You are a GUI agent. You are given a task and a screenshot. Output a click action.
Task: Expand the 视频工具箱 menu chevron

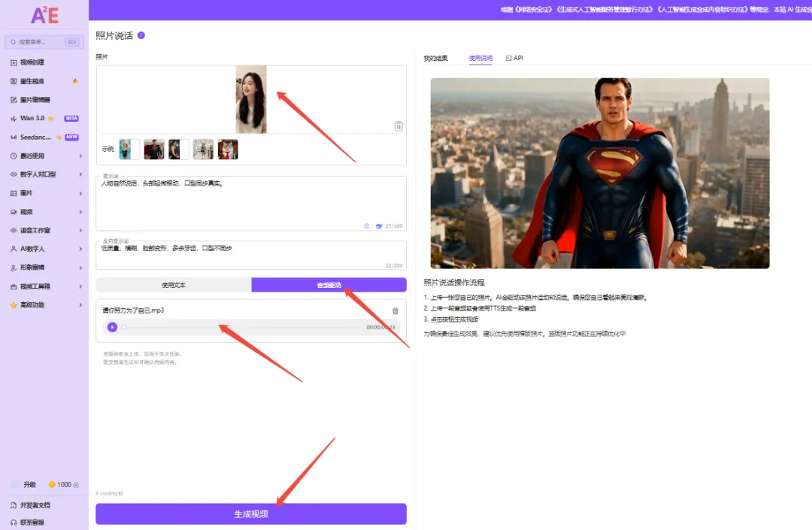pos(80,286)
